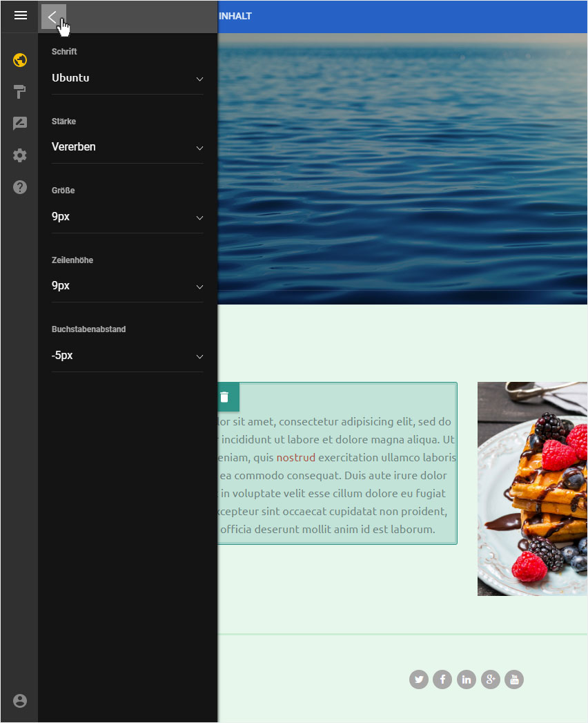Click the chevron of the Schrift field
The image size is (588, 723).
[x=199, y=79]
